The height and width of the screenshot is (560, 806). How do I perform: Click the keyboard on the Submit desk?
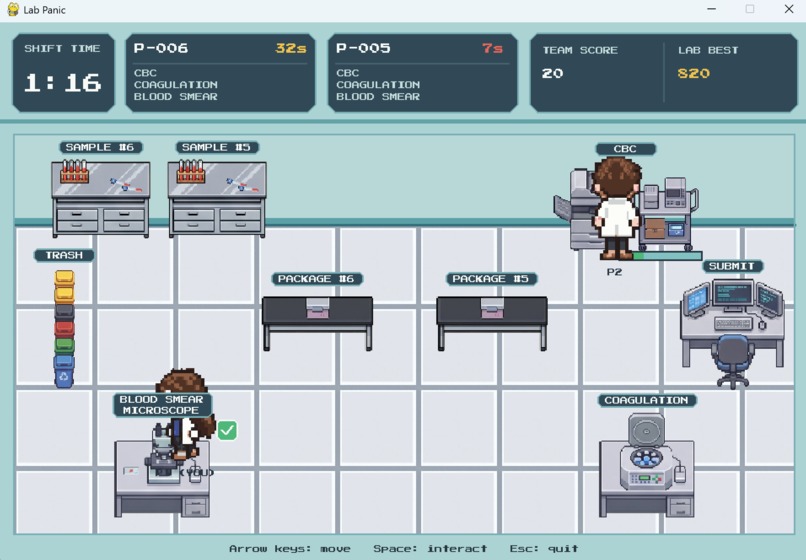(x=734, y=323)
